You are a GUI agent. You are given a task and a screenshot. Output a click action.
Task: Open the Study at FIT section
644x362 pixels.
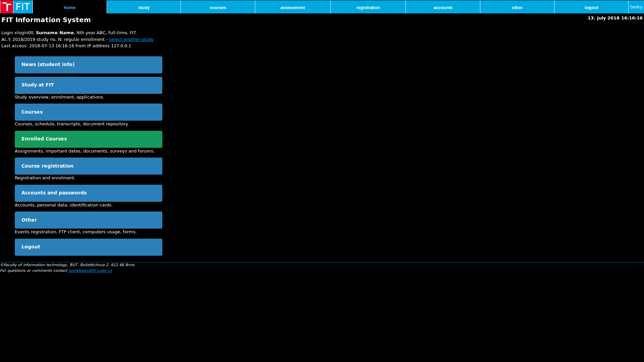pyautogui.click(x=89, y=85)
